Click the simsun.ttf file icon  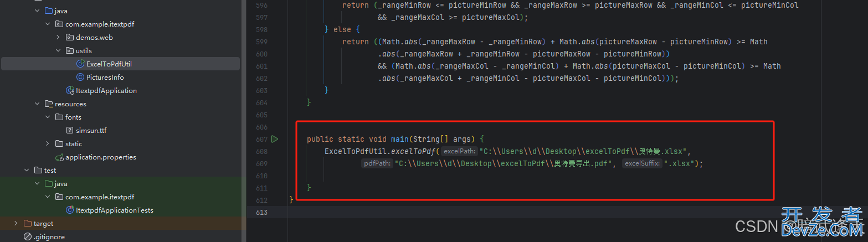pos(70,130)
